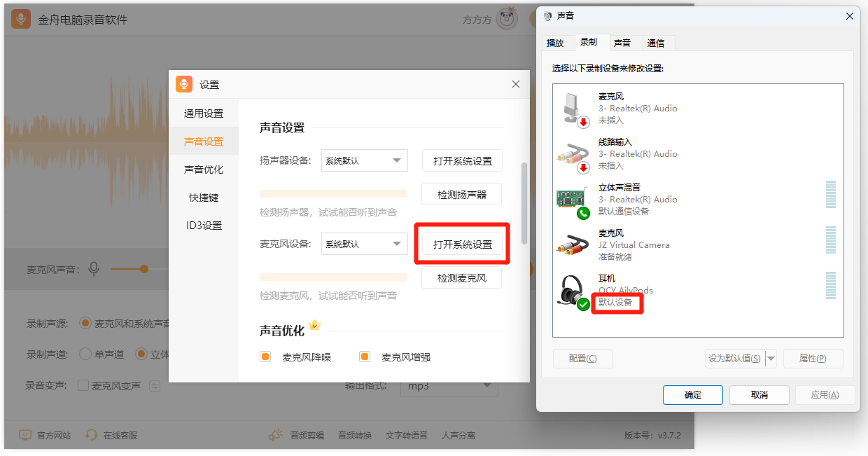Click the speaker test level bar
The height and width of the screenshot is (456, 868).
pyautogui.click(x=333, y=194)
